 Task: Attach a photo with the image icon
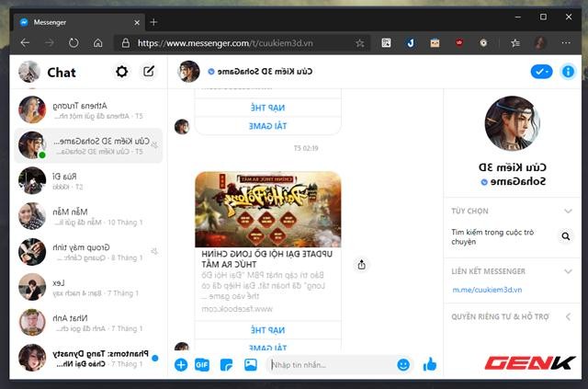click(250, 365)
